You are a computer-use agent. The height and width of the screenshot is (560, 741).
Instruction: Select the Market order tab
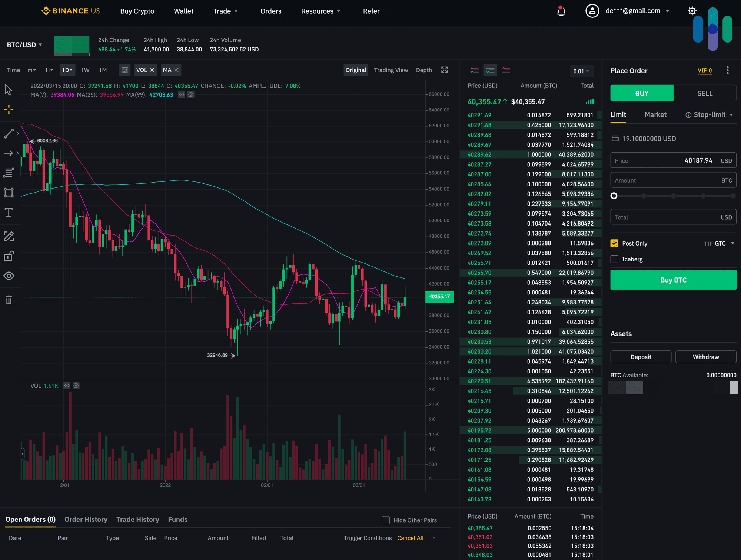click(x=655, y=114)
